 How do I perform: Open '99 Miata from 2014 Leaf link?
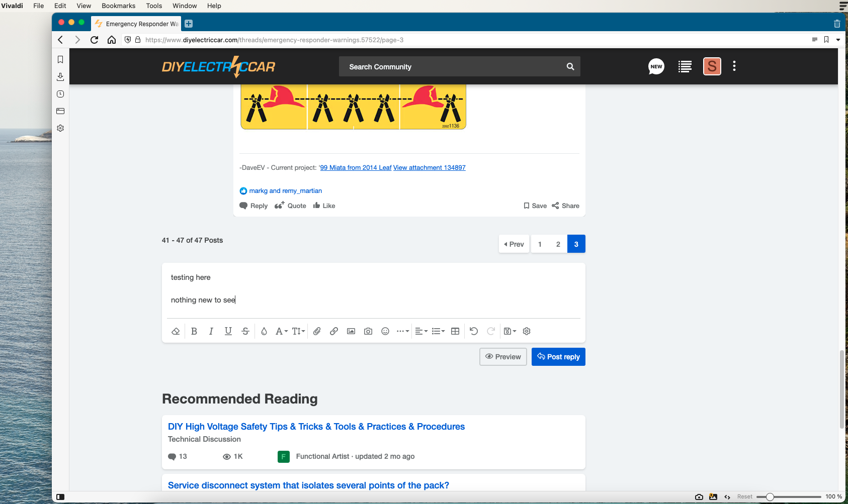coord(356,168)
